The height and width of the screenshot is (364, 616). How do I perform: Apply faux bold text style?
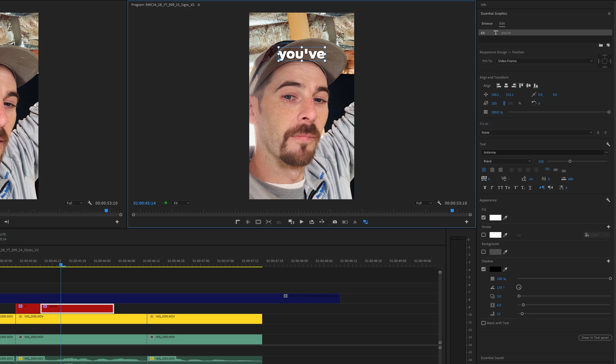point(485,188)
